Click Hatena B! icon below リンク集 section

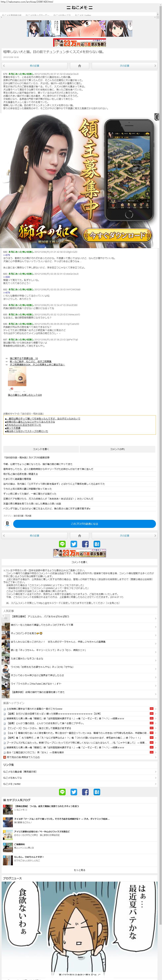(97, 792)
